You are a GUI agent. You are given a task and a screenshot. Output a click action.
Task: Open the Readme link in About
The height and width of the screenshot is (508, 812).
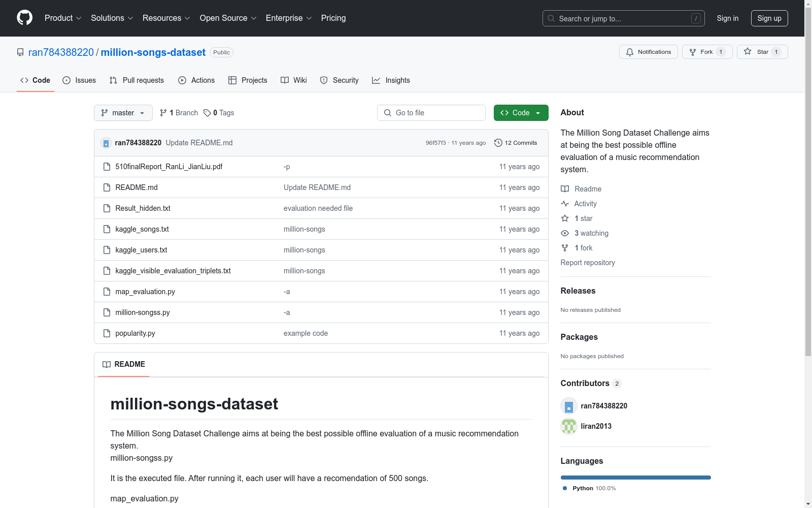click(581, 189)
